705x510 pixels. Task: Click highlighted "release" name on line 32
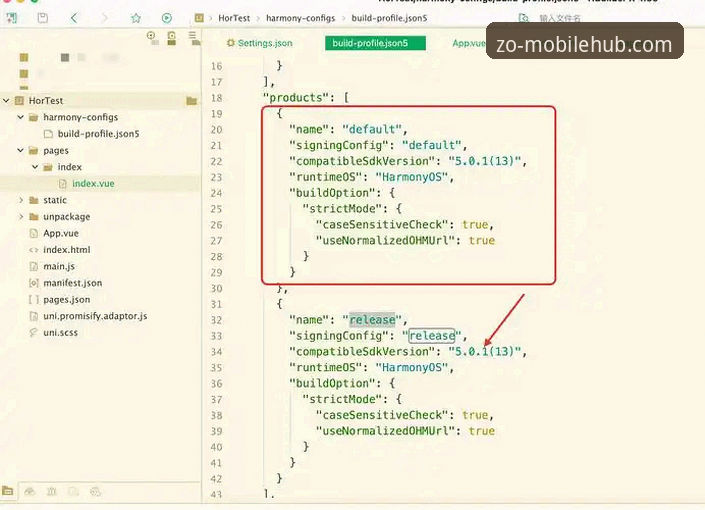[372, 320]
